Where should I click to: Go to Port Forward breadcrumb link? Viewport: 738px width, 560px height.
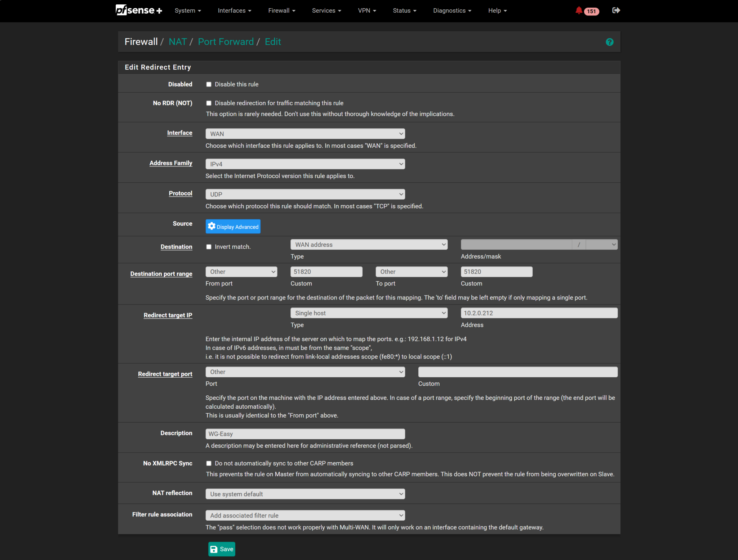(226, 42)
